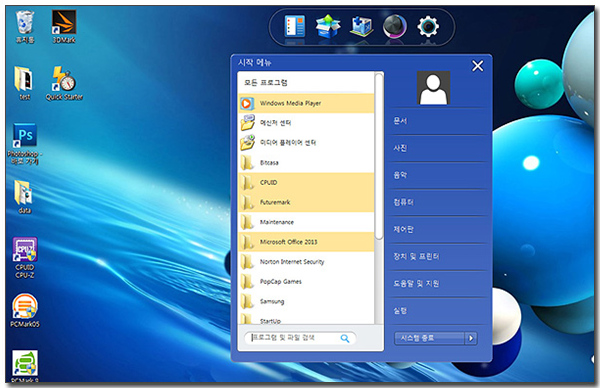Open 장치 및 프린터 entry
The height and width of the screenshot is (388, 600).
[438, 256]
